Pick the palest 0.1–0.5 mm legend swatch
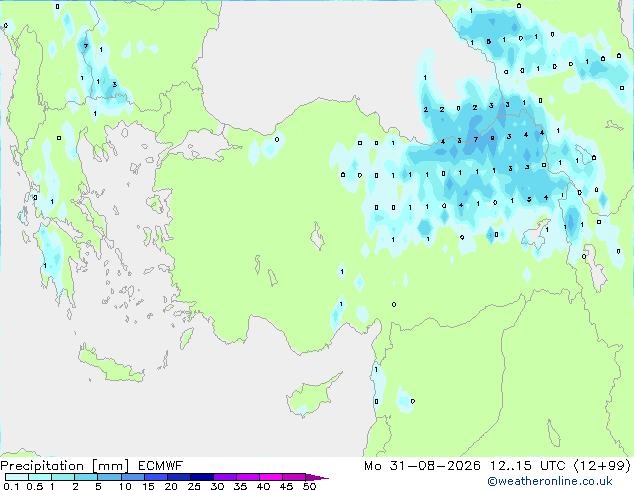 coord(17,477)
